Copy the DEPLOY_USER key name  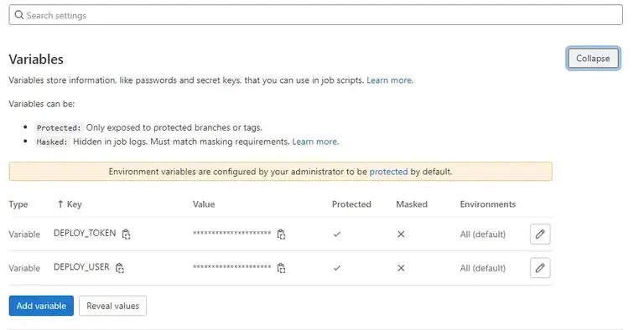pyautogui.click(x=120, y=268)
